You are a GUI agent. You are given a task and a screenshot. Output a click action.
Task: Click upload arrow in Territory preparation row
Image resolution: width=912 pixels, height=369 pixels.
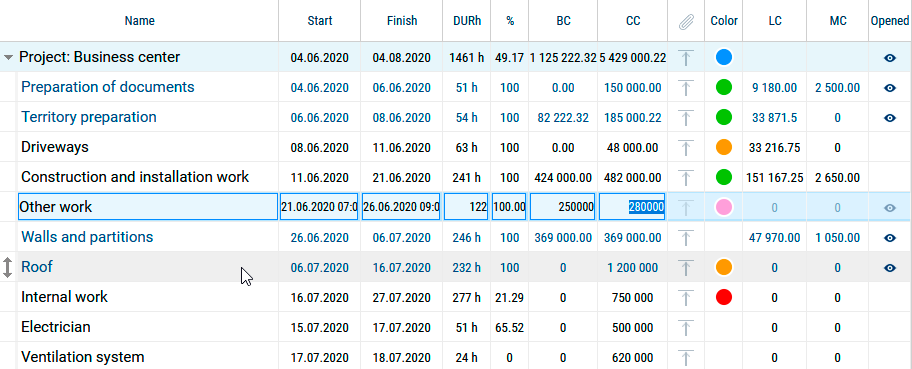[686, 118]
